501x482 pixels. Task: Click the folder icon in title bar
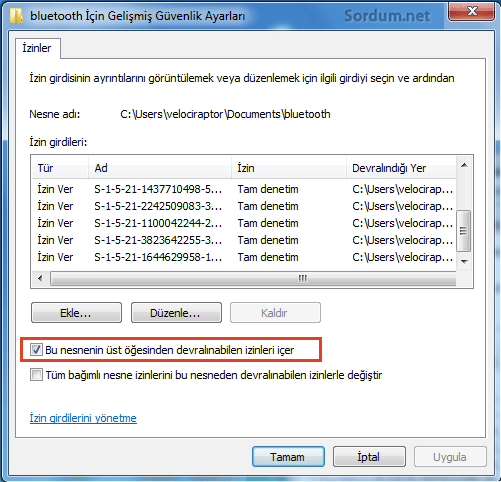[x=16, y=16]
